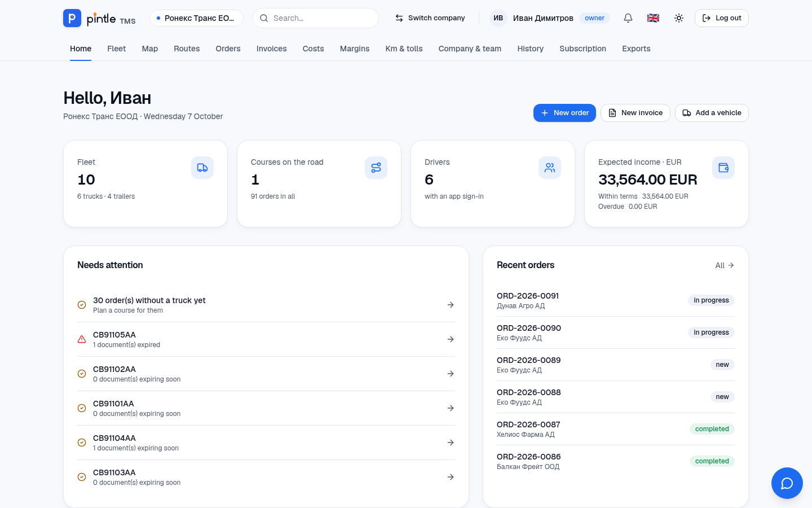Click the pintle logo icon

click(72, 18)
